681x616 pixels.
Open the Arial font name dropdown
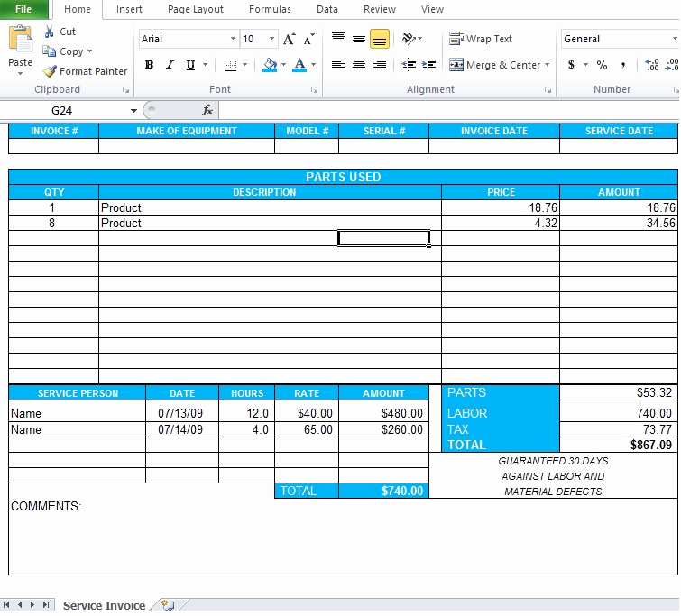coord(233,39)
